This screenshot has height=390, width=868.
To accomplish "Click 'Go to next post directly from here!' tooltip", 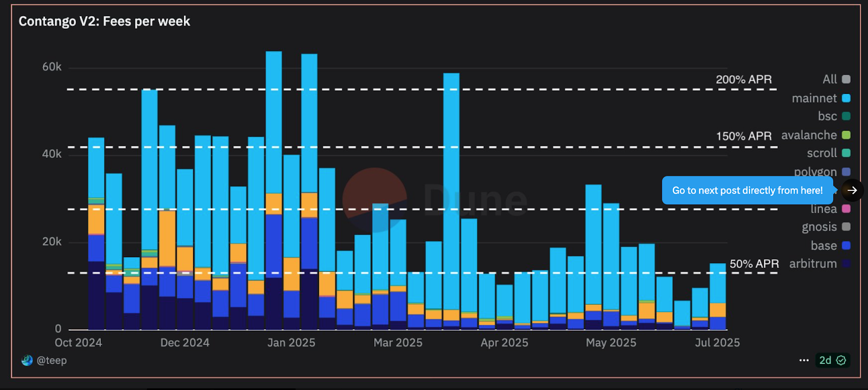I will pyautogui.click(x=747, y=190).
